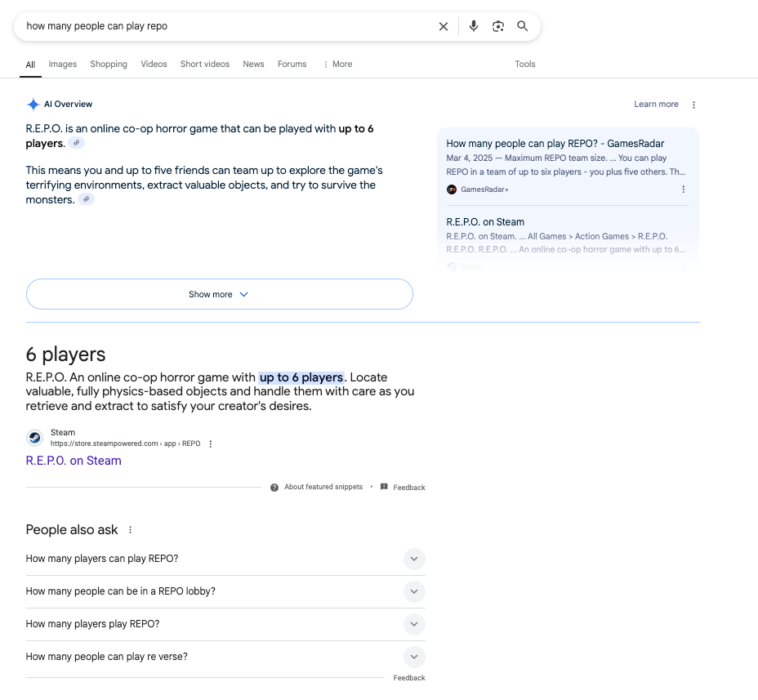Clear the search box with X icon
Image resolution: width=758 pixels, height=700 pixels.
[444, 26]
